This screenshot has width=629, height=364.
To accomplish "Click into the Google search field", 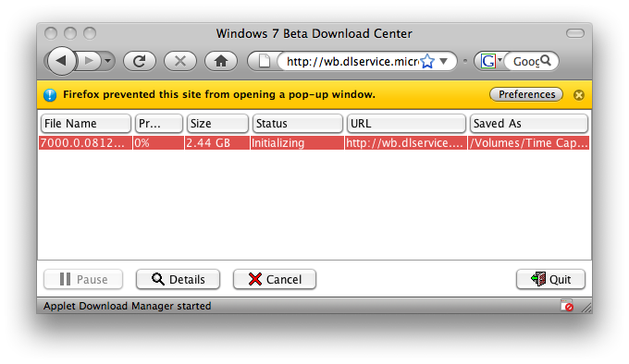I will [x=525, y=61].
